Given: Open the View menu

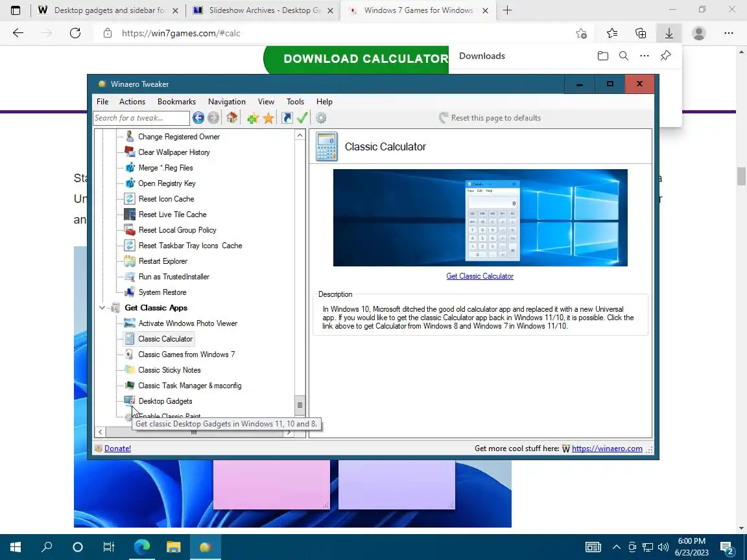Looking at the screenshot, I should 266,101.
